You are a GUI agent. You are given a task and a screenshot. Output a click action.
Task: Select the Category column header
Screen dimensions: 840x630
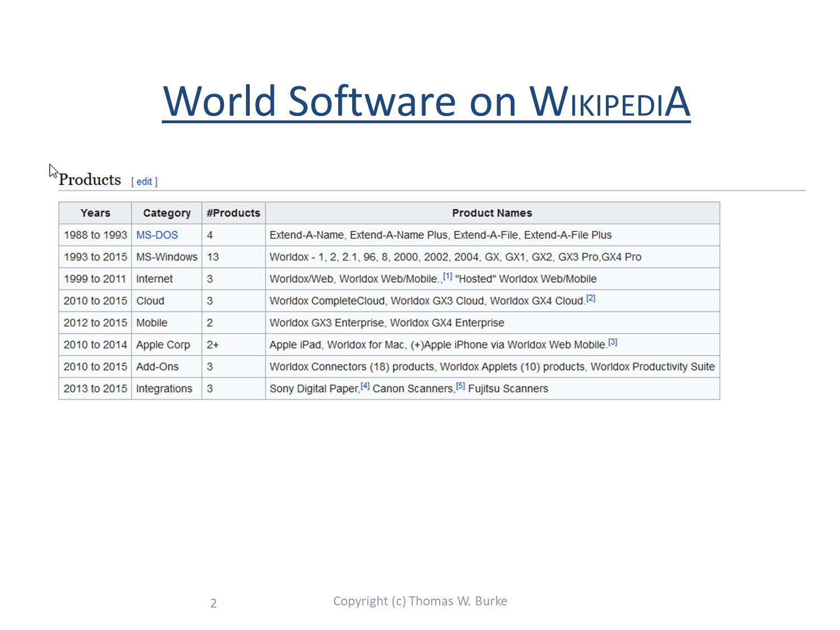coord(166,213)
